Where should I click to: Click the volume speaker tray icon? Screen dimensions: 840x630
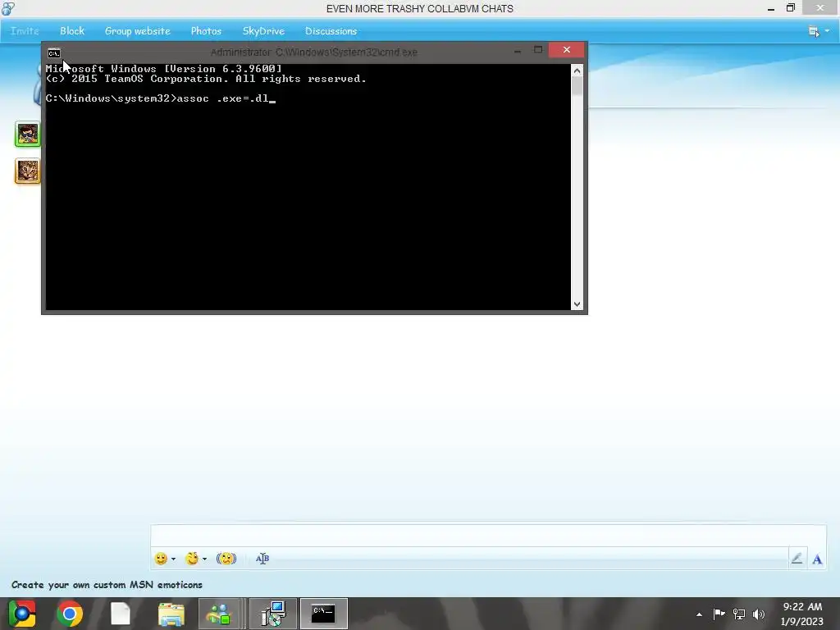click(759, 614)
